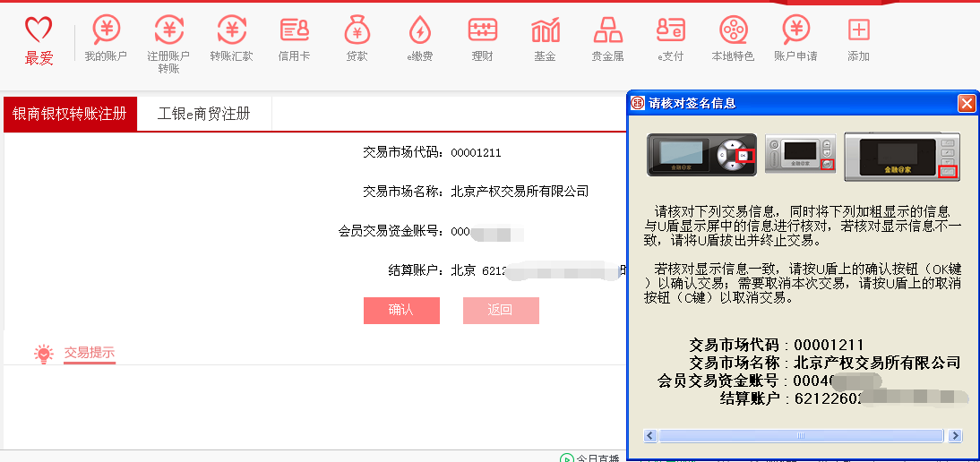Click bold 北京产权交易所有限公司 in the dialog
980x462 pixels.
pyautogui.click(x=877, y=363)
